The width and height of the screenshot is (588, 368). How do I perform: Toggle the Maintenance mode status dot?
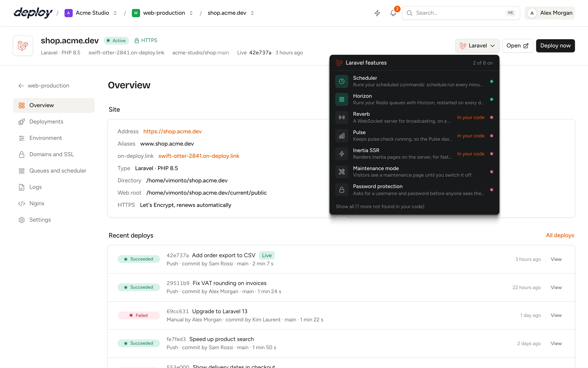[x=491, y=172]
